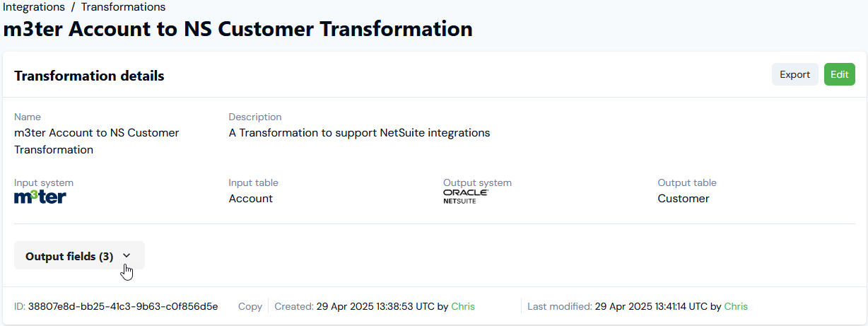The width and height of the screenshot is (868, 326).
Task: Click the chevron beside Output fields (3)
Action: (127, 257)
